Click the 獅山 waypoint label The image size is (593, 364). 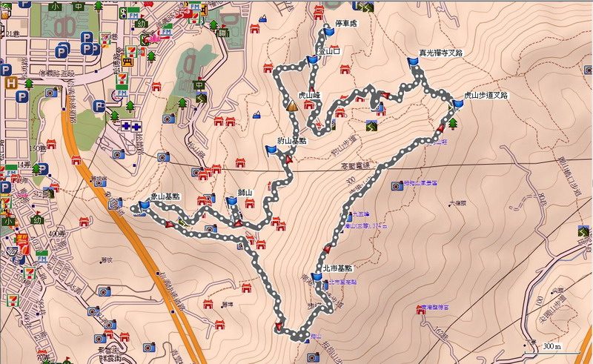245,193
